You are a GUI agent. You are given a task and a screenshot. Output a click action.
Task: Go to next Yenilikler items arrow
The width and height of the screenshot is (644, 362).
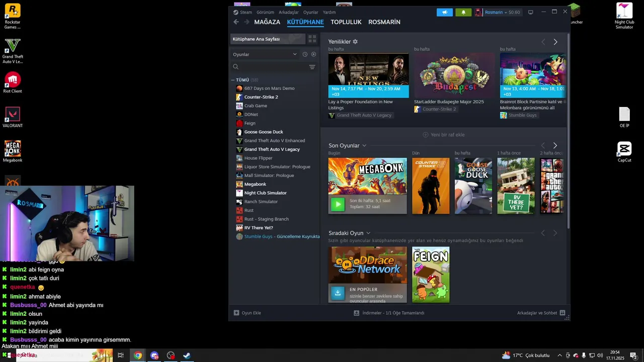555,42
